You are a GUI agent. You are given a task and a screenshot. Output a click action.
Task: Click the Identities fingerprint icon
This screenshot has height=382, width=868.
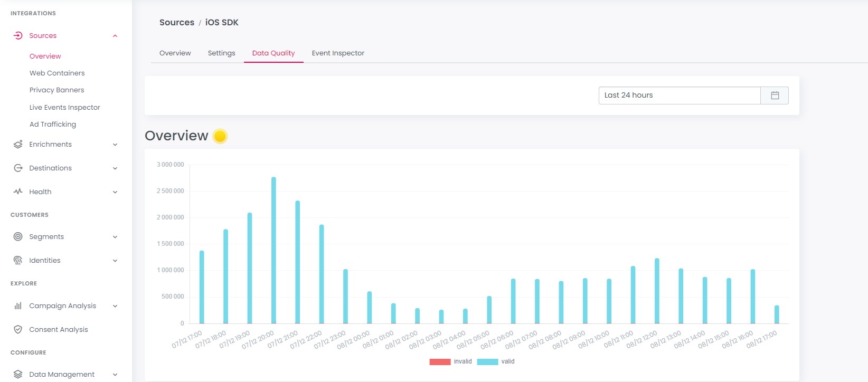pos(18,261)
